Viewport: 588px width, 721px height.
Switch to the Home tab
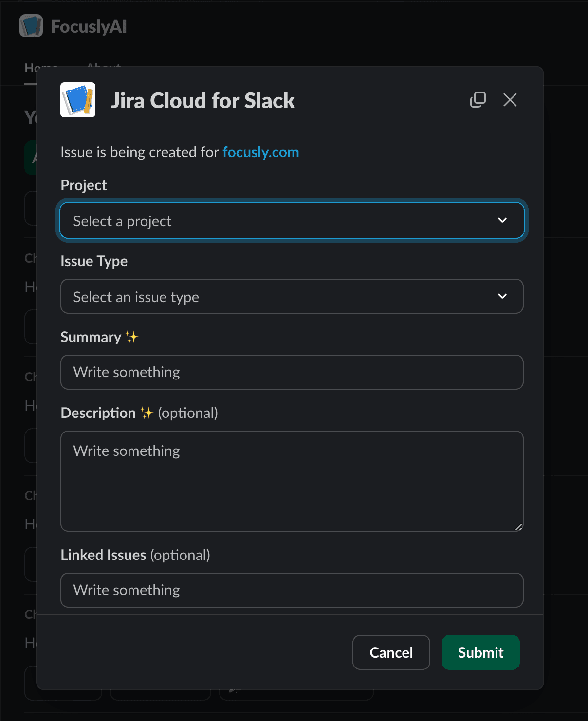point(30,69)
